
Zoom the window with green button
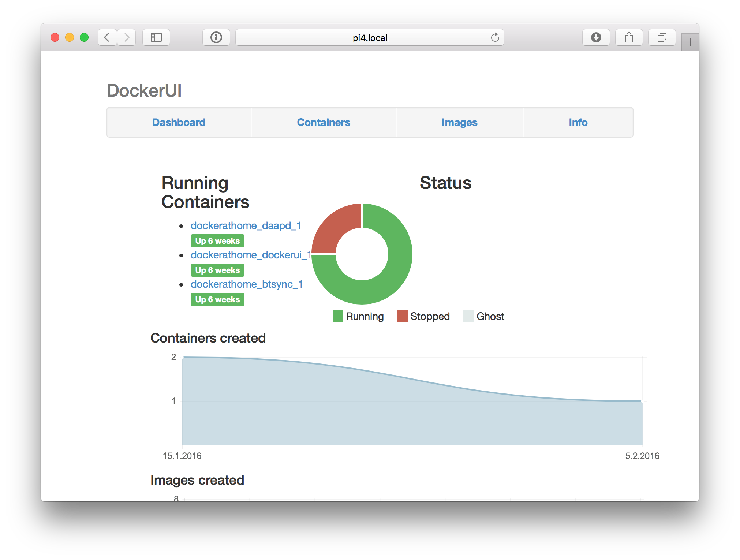[x=84, y=37]
